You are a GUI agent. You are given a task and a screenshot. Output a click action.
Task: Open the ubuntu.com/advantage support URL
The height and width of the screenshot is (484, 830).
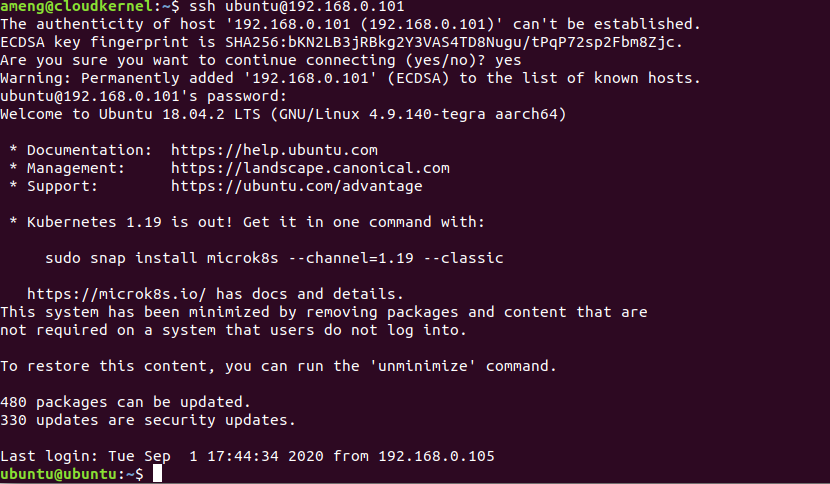[x=296, y=186]
